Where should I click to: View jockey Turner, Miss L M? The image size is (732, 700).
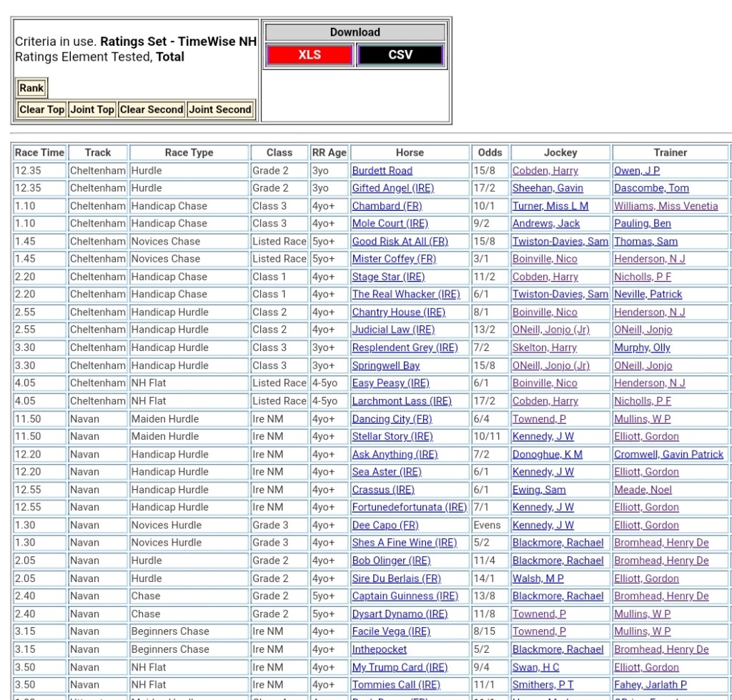coord(550,206)
